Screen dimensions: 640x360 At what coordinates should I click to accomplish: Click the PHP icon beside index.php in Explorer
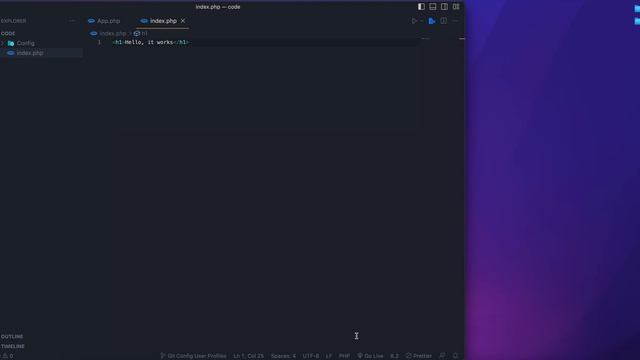coord(11,53)
